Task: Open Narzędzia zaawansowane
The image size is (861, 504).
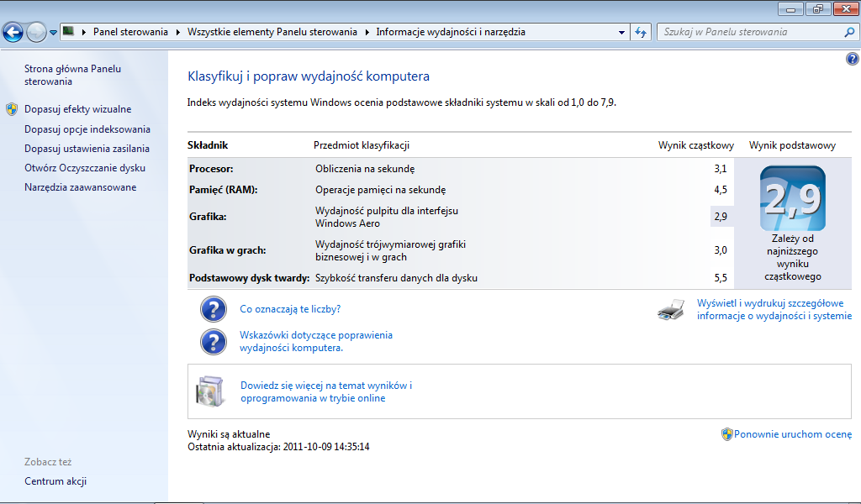Action: click(x=80, y=187)
